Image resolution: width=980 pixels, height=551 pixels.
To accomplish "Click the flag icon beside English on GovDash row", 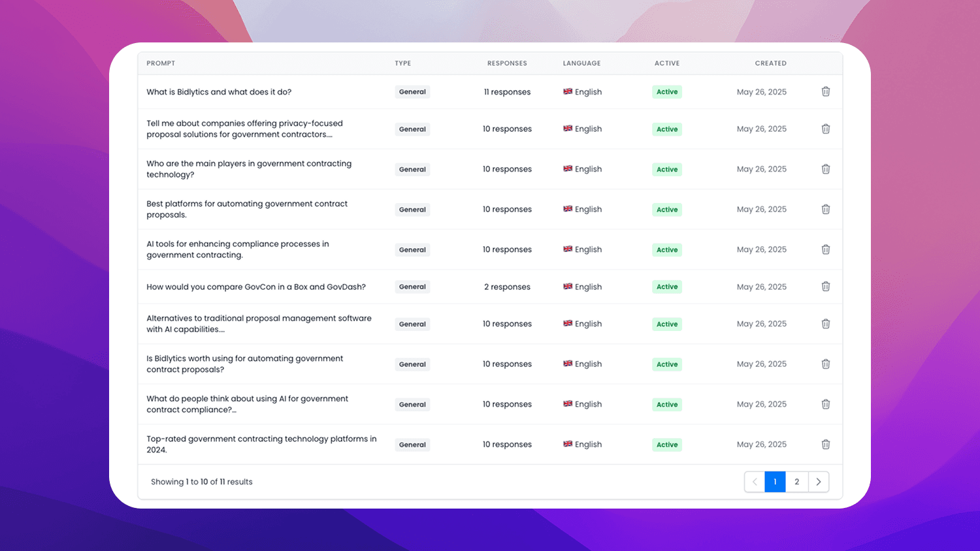I will pos(568,287).
